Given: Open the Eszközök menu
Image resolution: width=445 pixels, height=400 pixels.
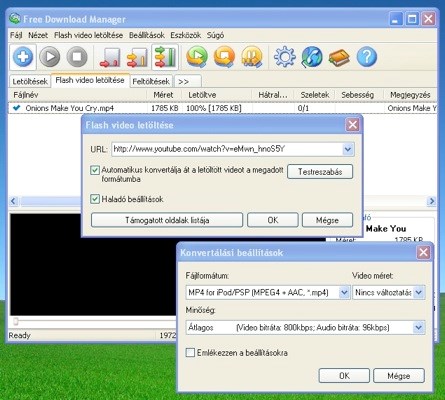Looking at the screenshot, I should tap(185, 35).
